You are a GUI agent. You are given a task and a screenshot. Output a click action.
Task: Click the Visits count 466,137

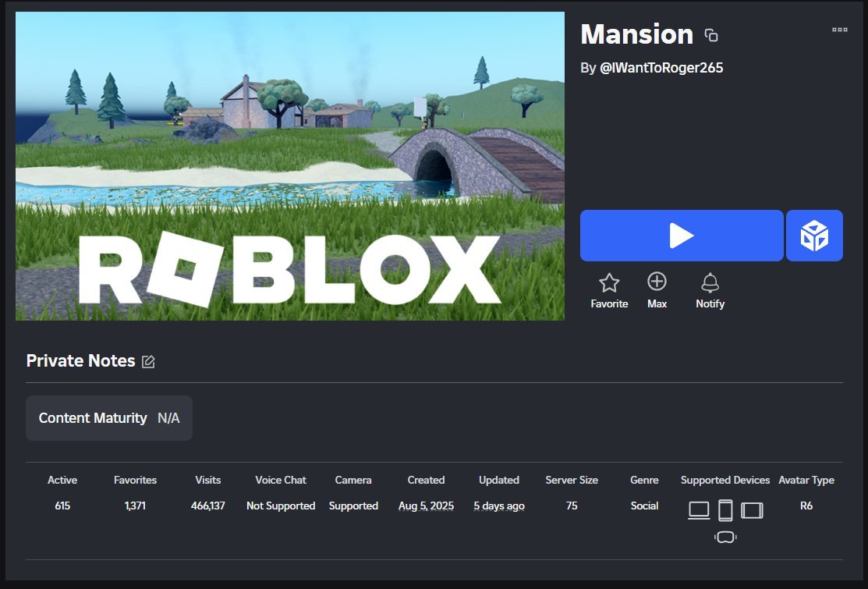click(207, 506)
